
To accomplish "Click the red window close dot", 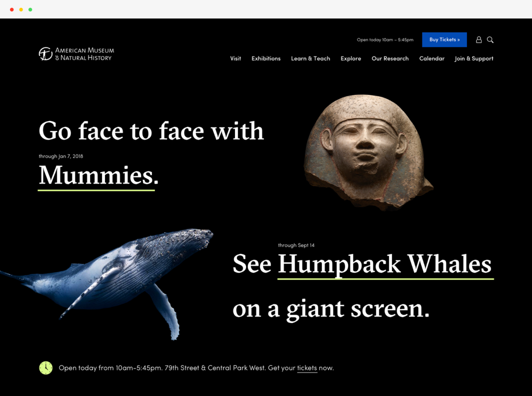I will click(x=12, y=9).
